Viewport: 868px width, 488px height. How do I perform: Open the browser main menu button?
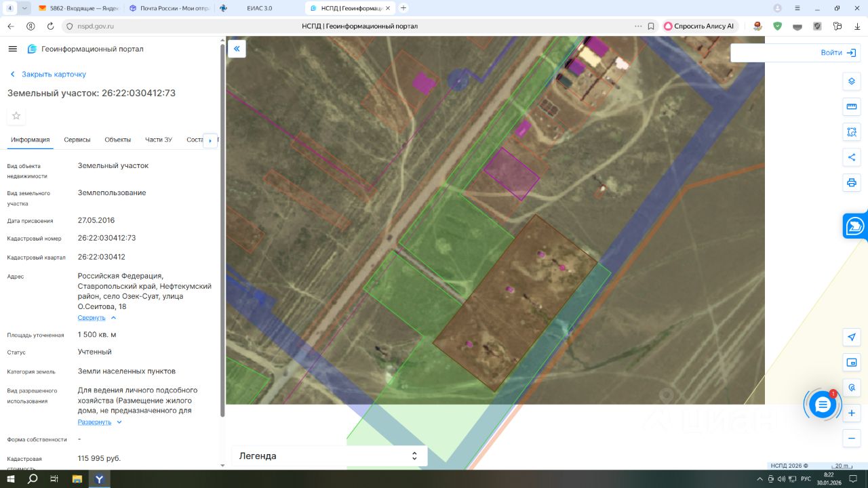[x=797, y=8]
